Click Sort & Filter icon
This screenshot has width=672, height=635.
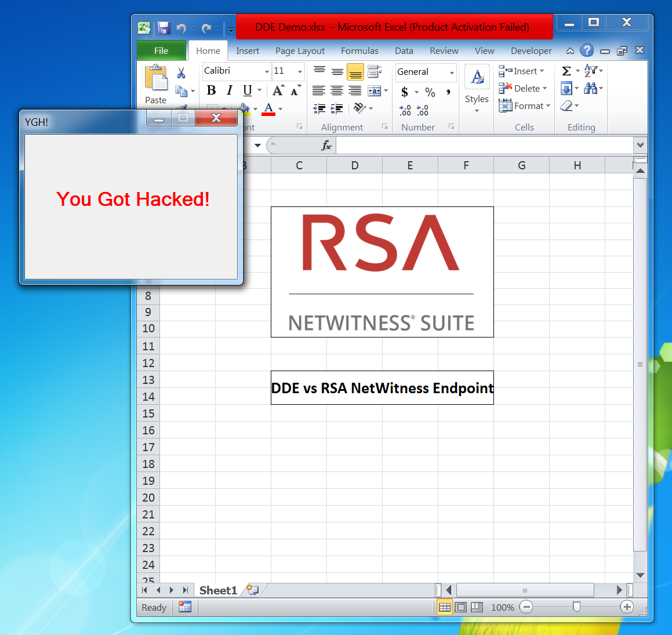pyautogui.click(x=591, y=71)
